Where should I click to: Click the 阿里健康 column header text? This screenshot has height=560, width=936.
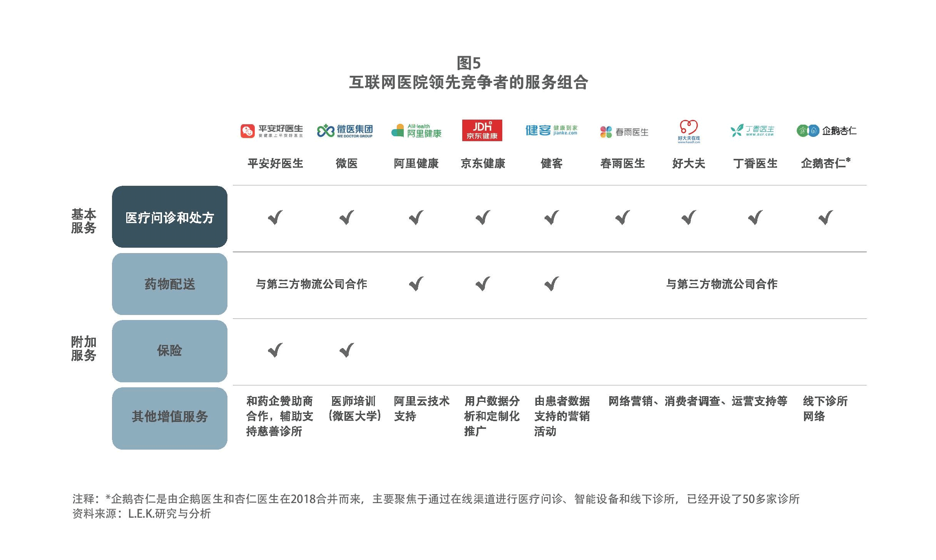click(x=416, y=163)
